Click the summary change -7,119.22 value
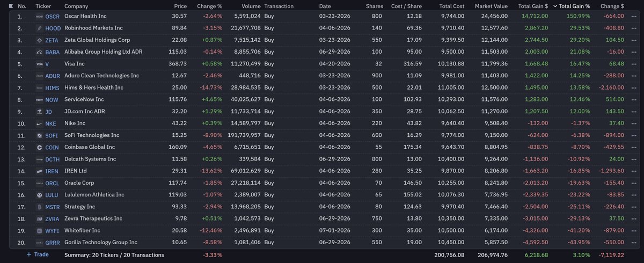This screenshot has width=644, height=263. (610, 255)
